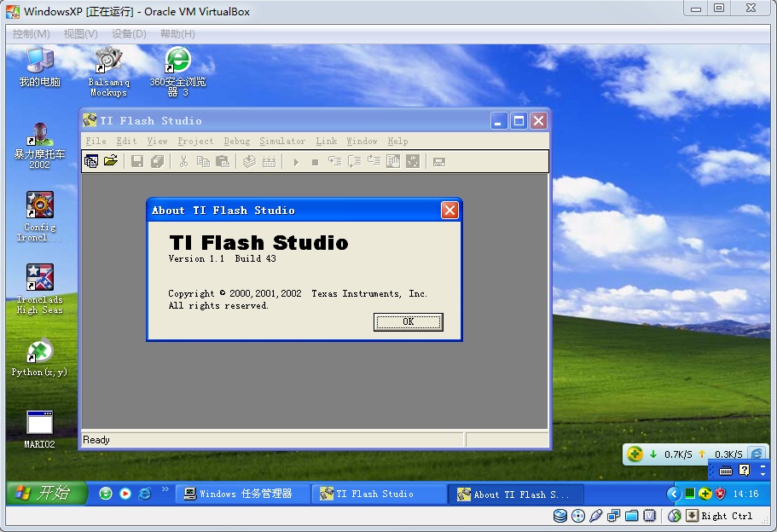This screenshot has height=532, width=777.
Task: Click the Copy toolbar icon
Action: pyautogui.click(x=203, y=161)
